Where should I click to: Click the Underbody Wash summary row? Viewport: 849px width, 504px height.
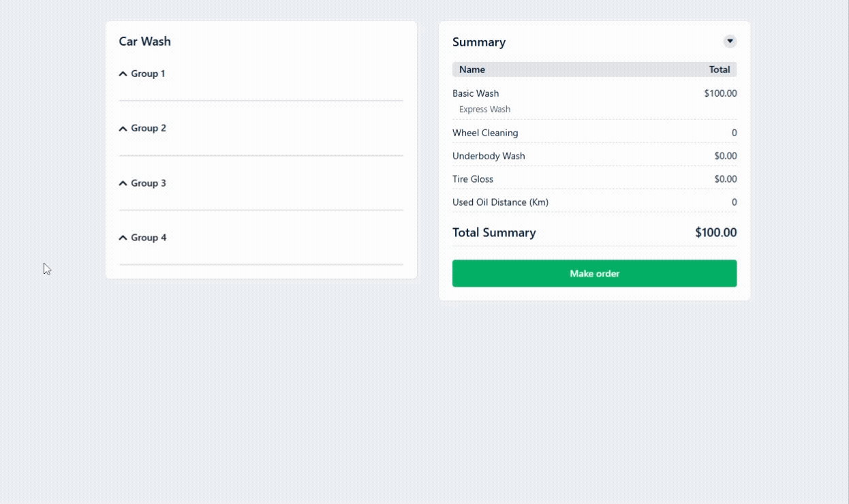coord(489,156)
